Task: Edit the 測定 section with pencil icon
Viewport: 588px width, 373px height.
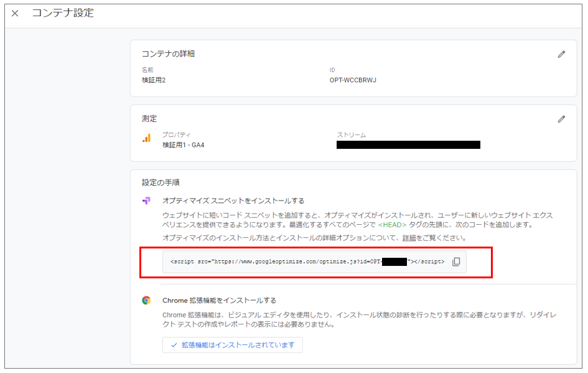Action: tap(561, 120)
